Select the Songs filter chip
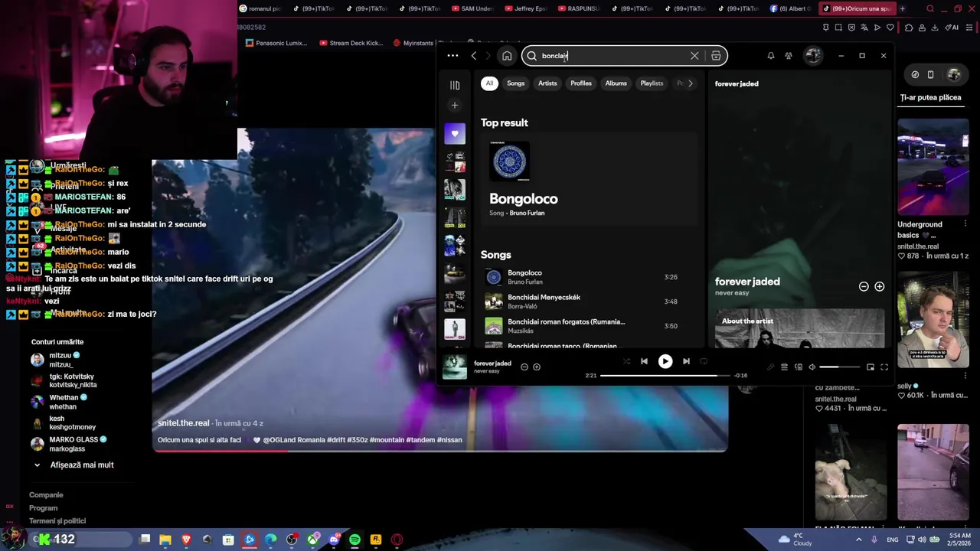This screenshot has width=980, height=551. 515,83
